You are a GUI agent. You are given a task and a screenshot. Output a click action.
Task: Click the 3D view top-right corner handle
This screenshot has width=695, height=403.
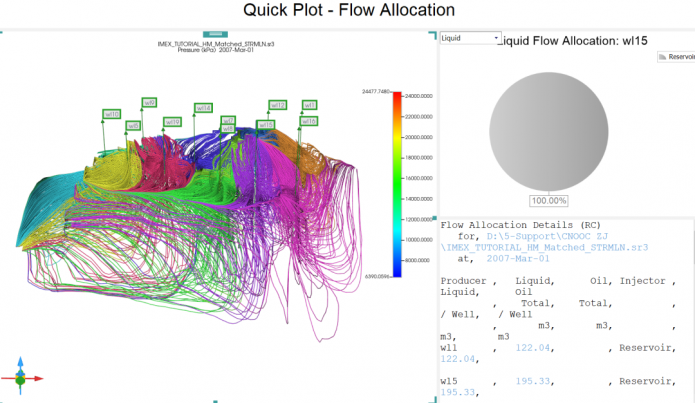point(433,33)
